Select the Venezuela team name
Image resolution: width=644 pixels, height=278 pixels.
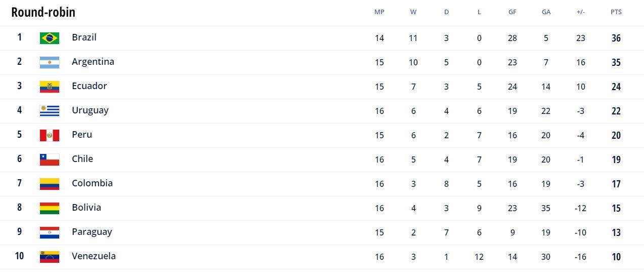click(x=94, y=256)
